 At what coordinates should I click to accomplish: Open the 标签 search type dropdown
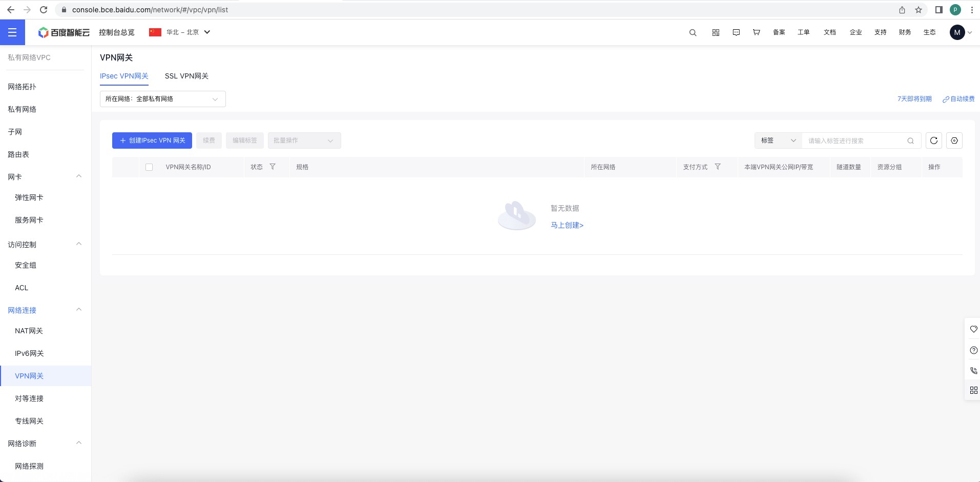778,140
